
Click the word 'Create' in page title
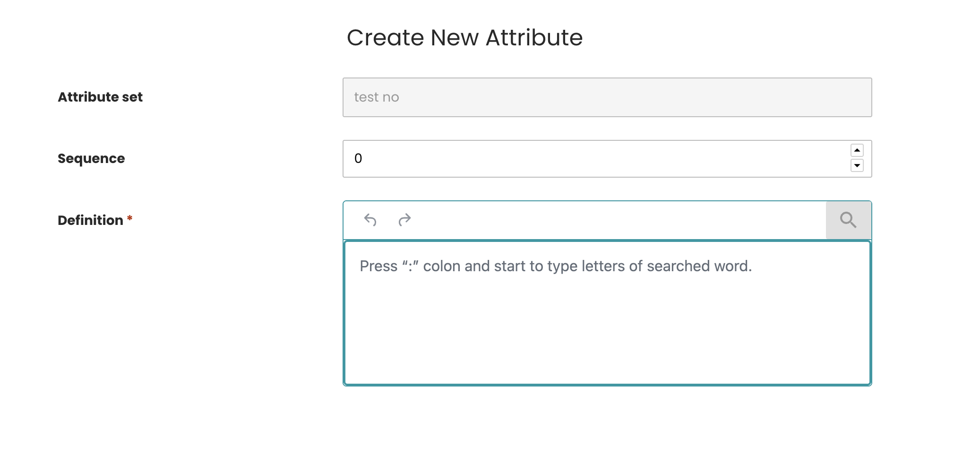click(x=386, y=37)
